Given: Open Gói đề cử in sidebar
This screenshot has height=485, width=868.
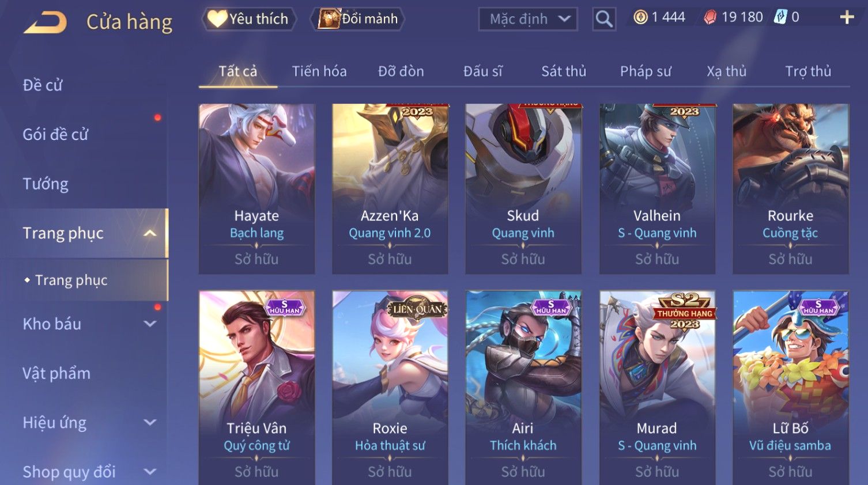Looking at the screenshot, I should point(55,134).
